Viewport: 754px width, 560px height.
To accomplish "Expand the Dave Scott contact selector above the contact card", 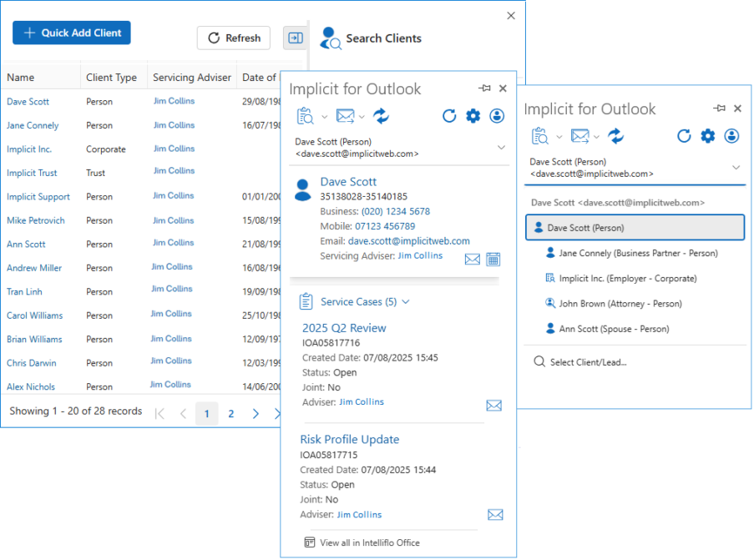I will [501, 148].
